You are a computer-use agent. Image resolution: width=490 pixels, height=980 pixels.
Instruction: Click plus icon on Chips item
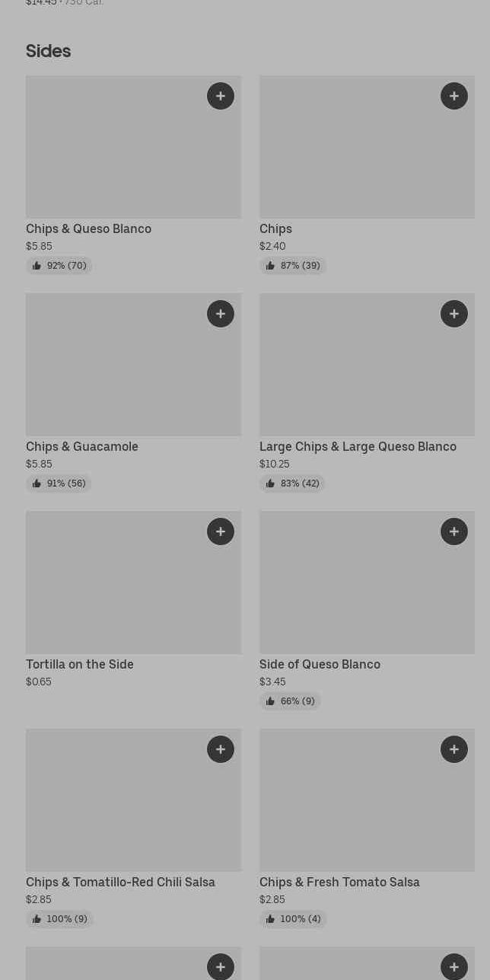pyautogui.click(x=454, y=96)
